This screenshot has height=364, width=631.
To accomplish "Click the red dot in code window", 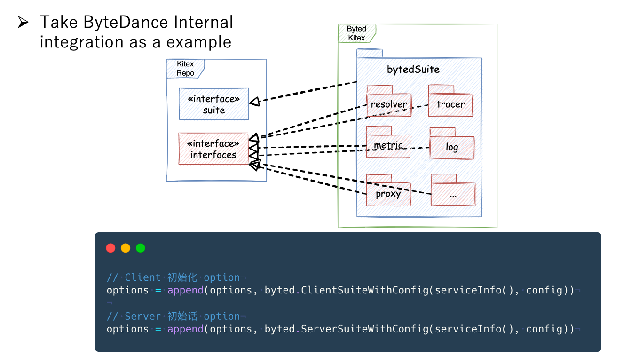I will 111,248.
